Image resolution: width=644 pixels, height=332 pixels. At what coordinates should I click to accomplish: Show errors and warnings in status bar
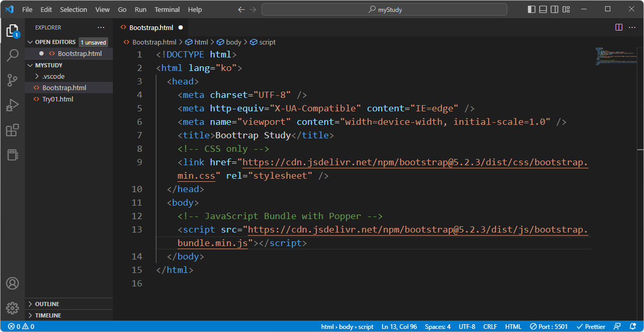[x=21, y=327]
